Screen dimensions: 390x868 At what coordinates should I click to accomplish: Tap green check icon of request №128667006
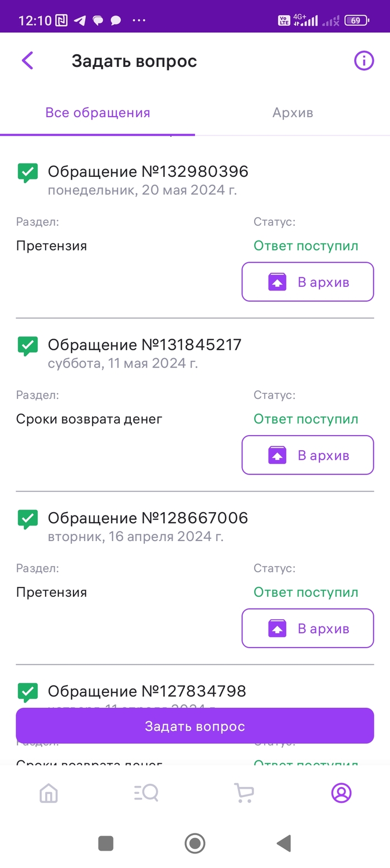[27, 519]
